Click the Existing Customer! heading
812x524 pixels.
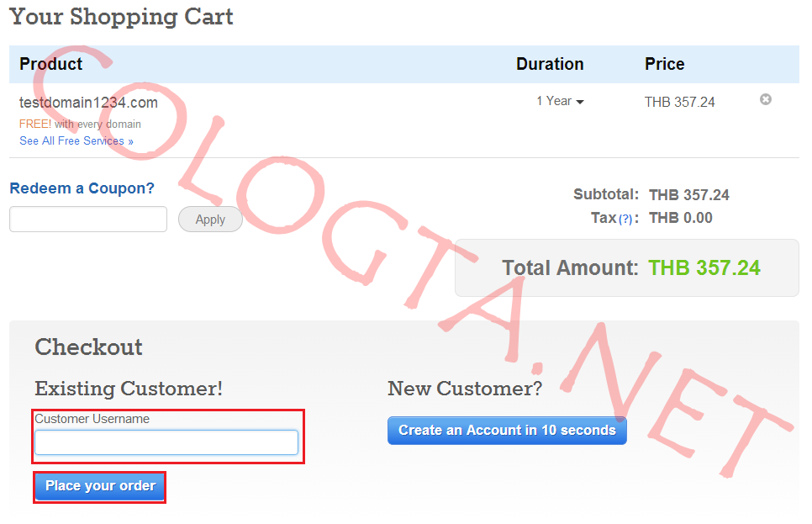pyautogui.click(x=129, y=389)
